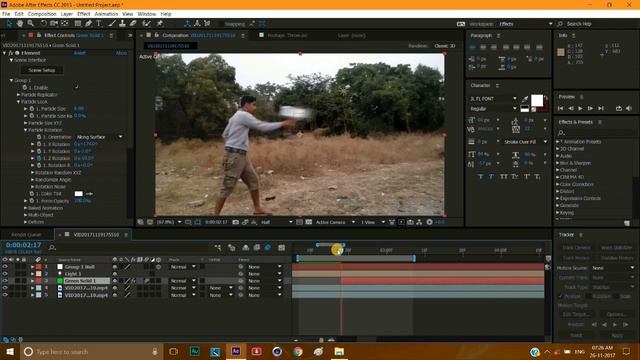Image resolution: width=640 pixels, height=360 pixels.
Task: Expand the Particle Replicator group
Action: (x=18, y=95)
